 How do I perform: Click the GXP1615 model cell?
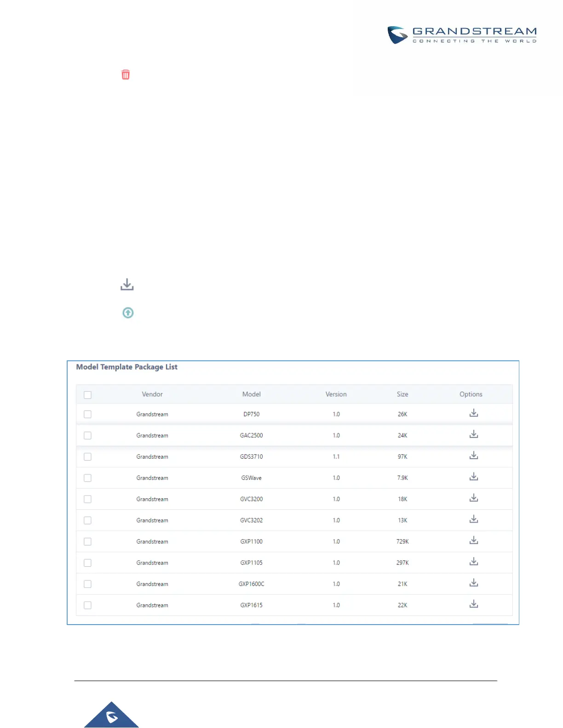252,605
